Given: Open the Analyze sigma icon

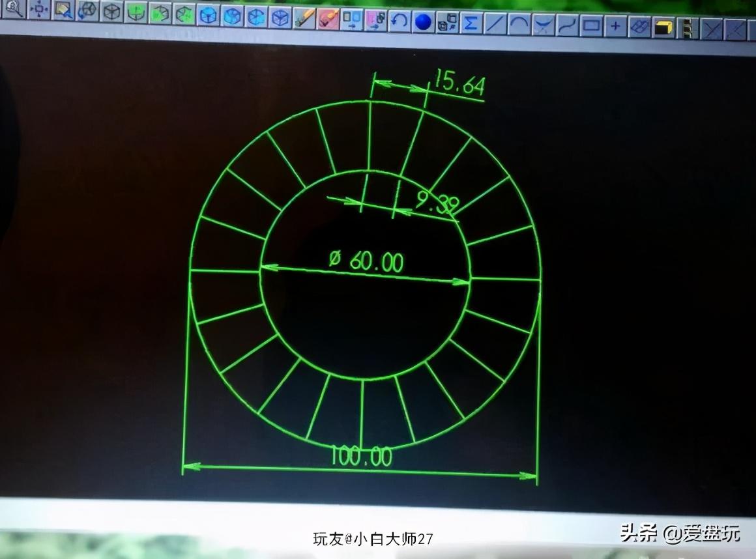Looking at the screenshot, I should tap(471, 23).
